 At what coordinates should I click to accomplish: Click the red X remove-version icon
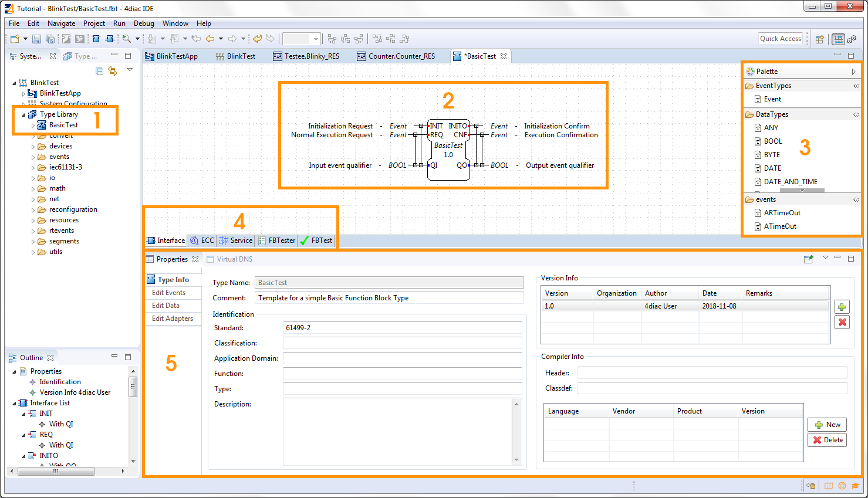[x=842, y=322]
